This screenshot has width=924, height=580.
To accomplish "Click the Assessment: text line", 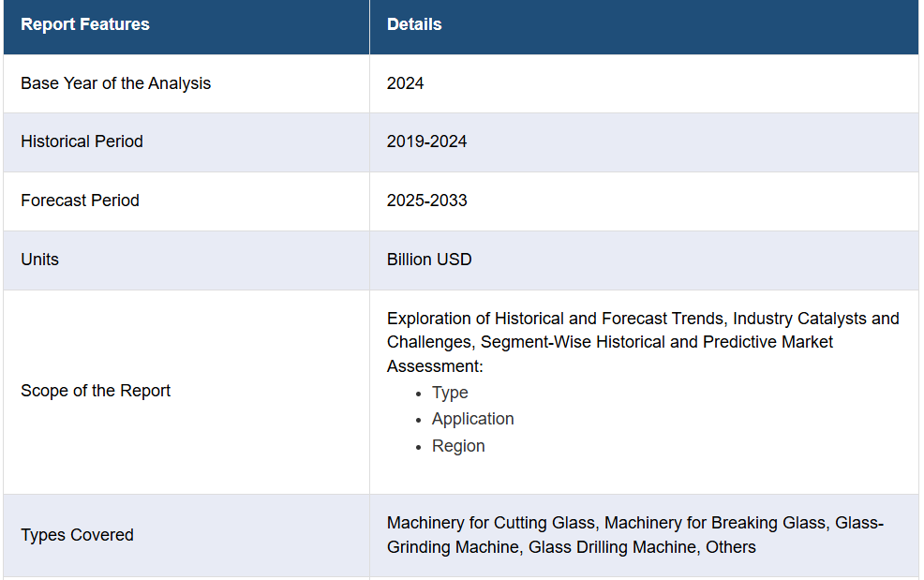I will tap(435, 366).
